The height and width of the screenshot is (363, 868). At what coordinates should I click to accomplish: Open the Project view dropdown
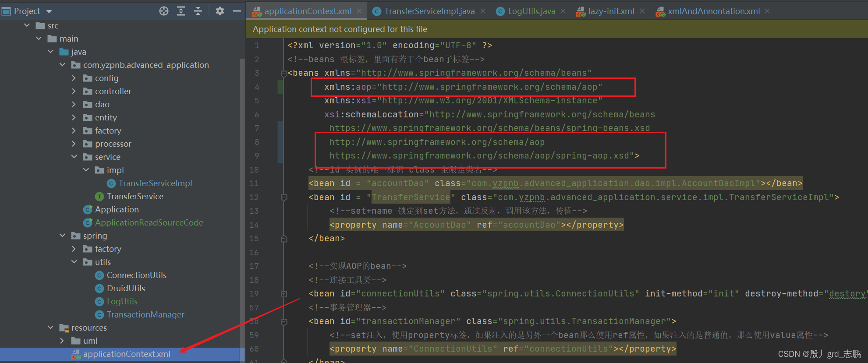click(x=49, y=11)
